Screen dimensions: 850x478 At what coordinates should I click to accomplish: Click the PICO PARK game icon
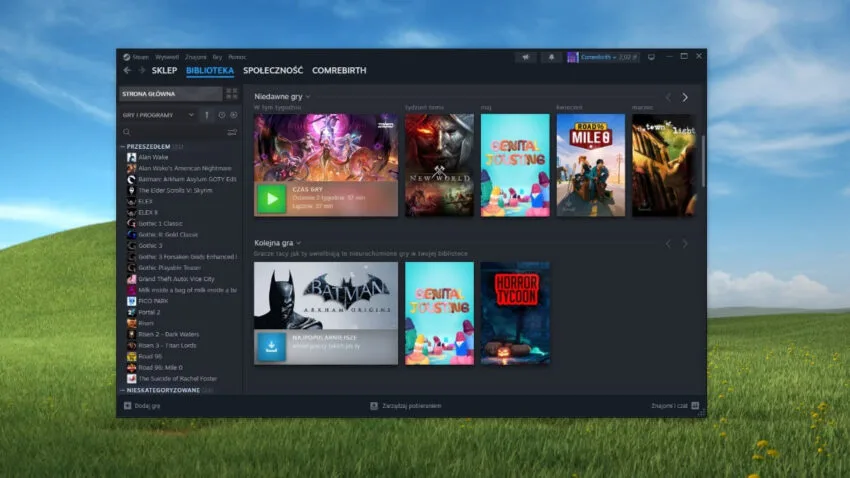coord(131,301)
